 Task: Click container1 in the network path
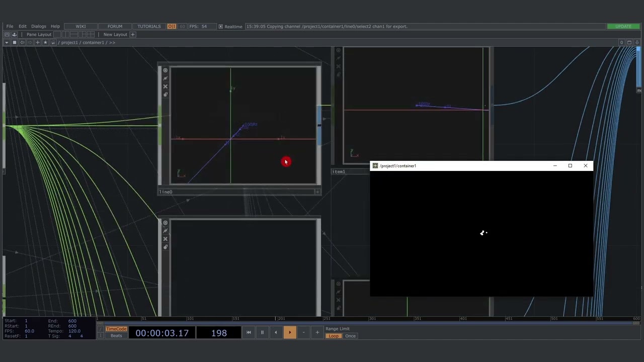94,42
